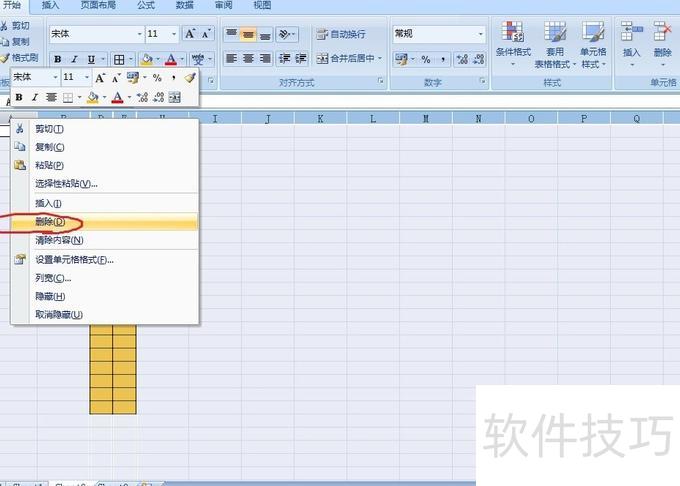
Task: Align text to top in the ribbon
Action: coord(232,34)
